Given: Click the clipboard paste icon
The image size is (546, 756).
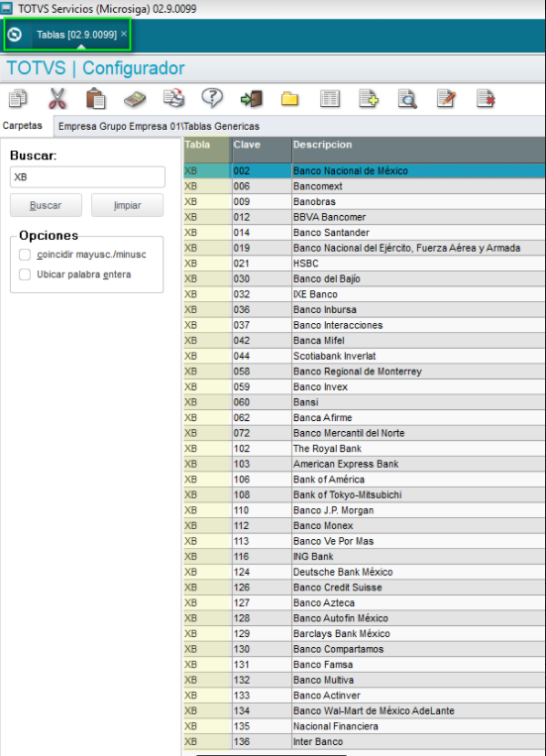Looking at the screenshot, I should tap(95, 98).
